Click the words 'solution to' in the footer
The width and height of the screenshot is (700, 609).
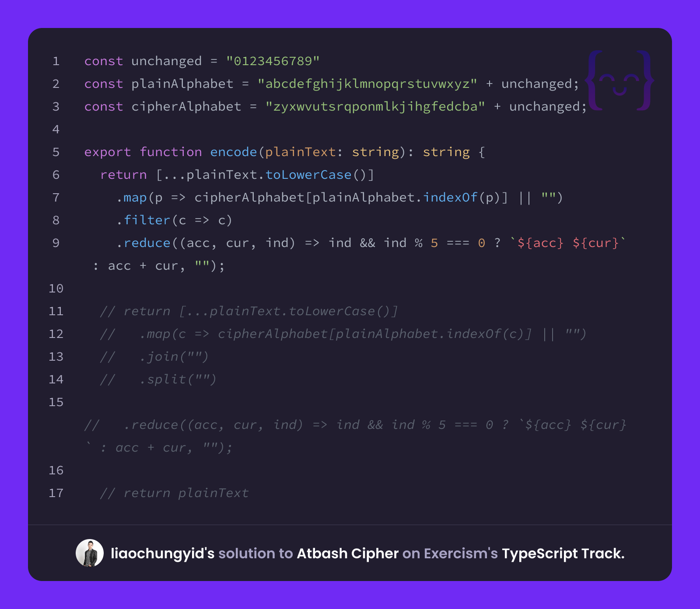(x=255, y=553)
